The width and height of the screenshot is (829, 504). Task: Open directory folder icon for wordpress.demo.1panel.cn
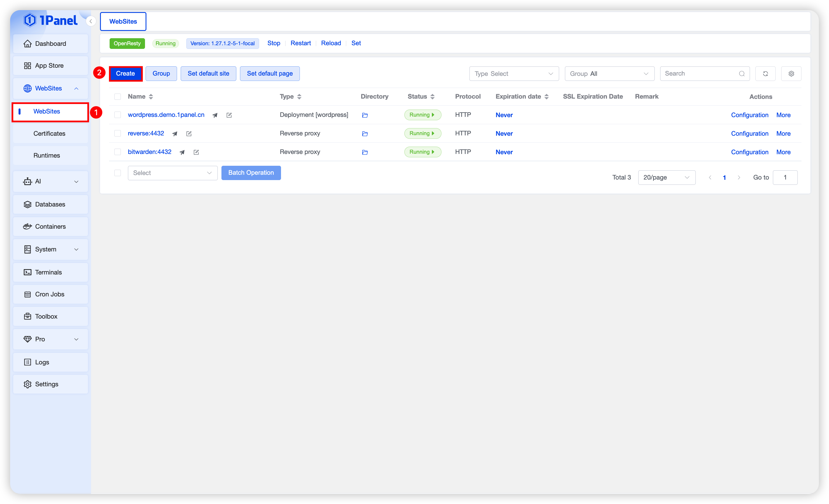pyautogui.click(x=365, y=115)
